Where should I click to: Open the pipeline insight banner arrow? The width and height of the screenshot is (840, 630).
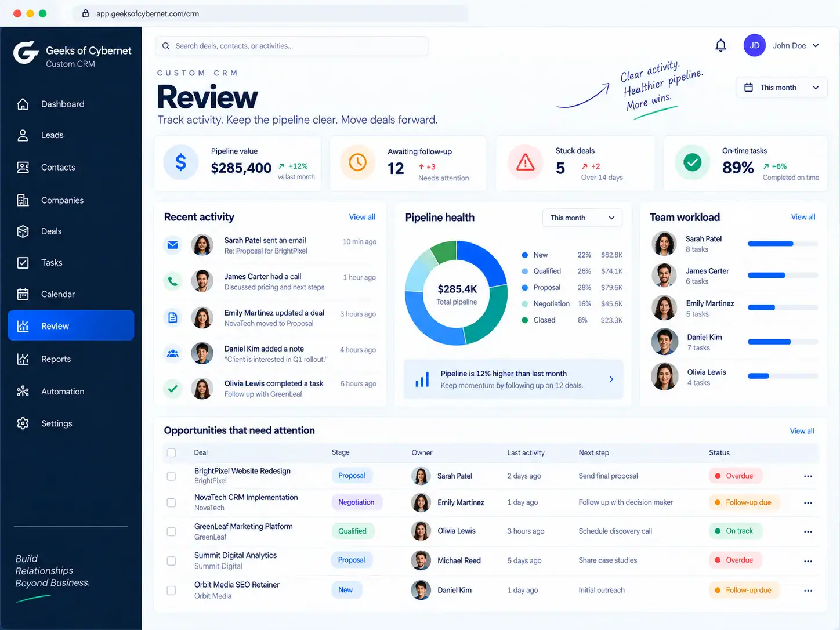pos(611,379)
